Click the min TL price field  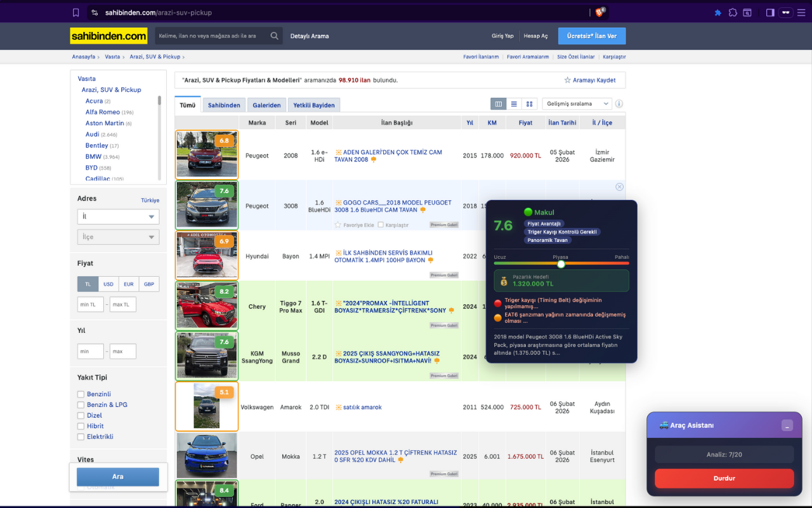click(x=91, y=305)
